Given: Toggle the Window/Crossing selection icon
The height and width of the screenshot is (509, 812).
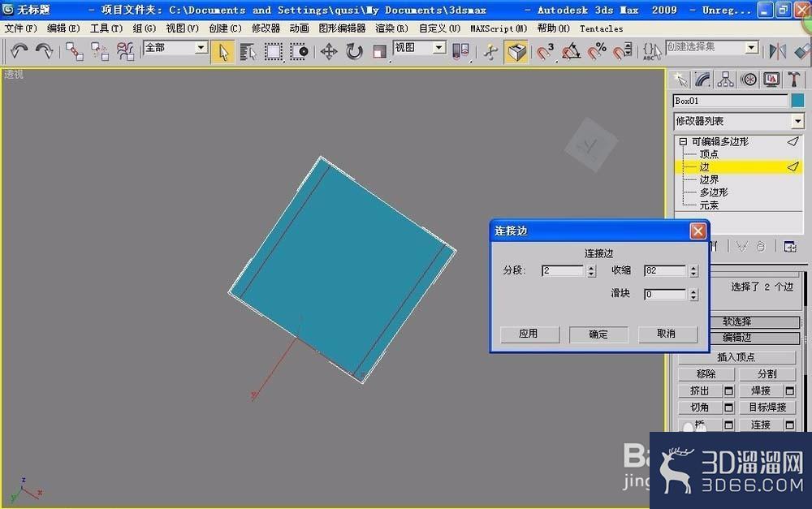Looking at the screenshot, I should pyautogui.click(x=299, y=51).
